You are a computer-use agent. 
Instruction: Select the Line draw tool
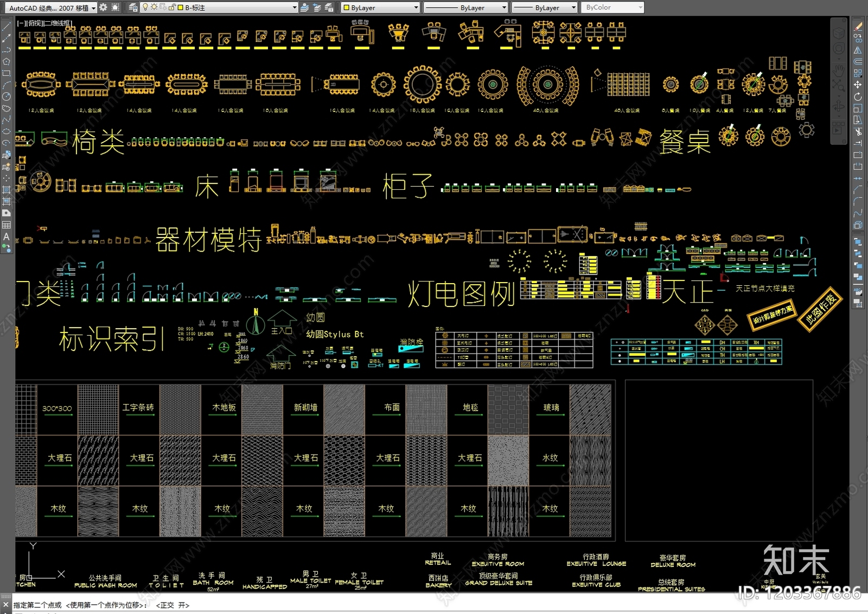point(7,26)
